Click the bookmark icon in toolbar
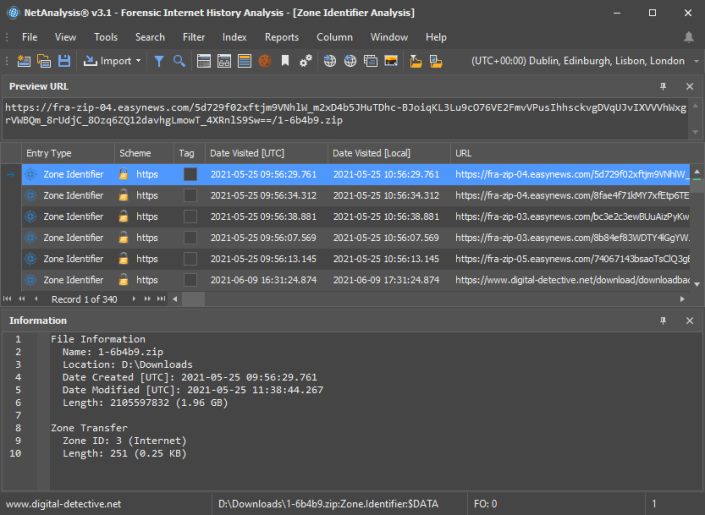Screen dimensions: 705x515 (285, 61)
